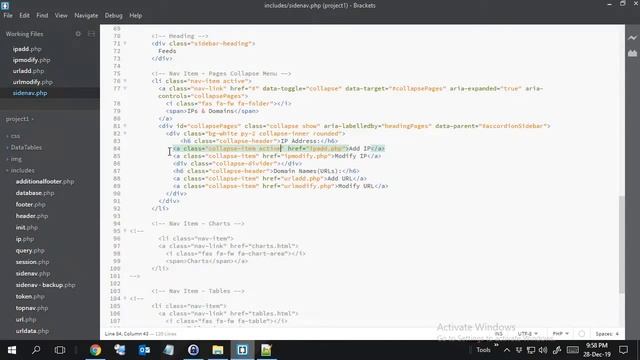Click the Tools toolbar label on taskbar
Viewport: 640px width, 360px height.
pos(483,350)
